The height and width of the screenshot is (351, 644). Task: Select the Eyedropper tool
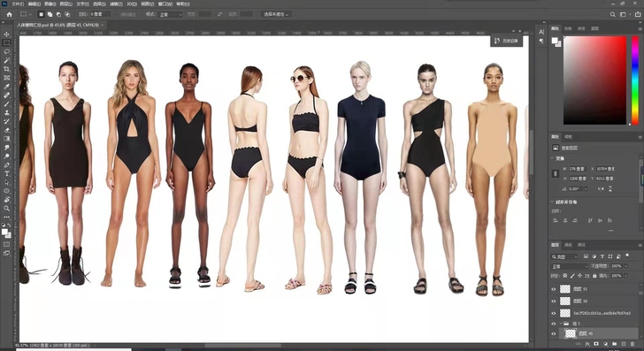click(6, 87)
